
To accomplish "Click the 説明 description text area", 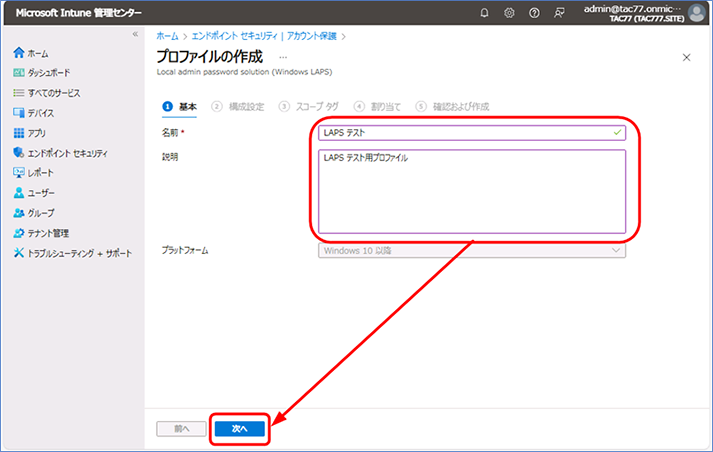I will click(x=472, y=191).
